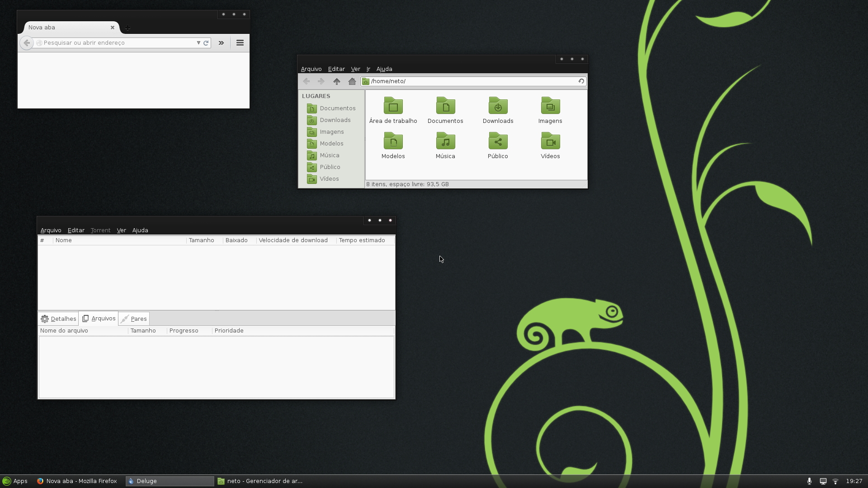
Task: Open network indicator in system tray
Action: [x=835, y=481]
